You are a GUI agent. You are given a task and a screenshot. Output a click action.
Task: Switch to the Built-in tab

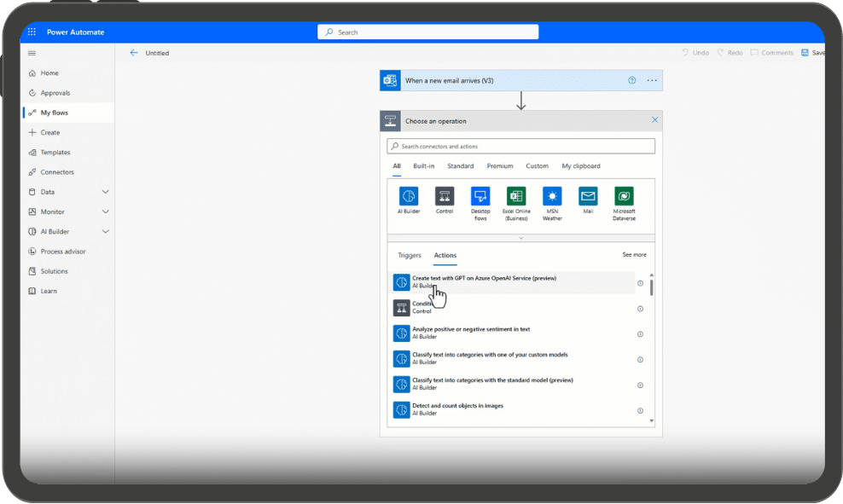click(424, 166)
